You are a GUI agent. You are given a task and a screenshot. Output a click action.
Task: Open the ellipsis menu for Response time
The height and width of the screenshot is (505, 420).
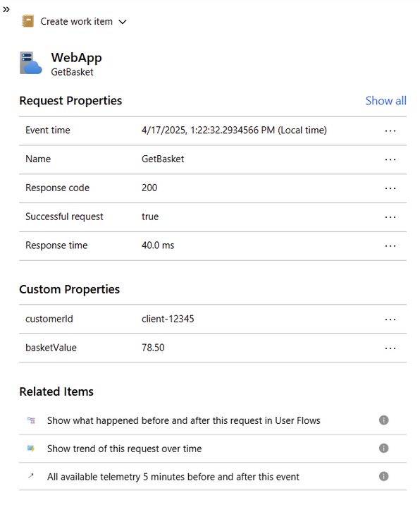click(x=390, y=246)
